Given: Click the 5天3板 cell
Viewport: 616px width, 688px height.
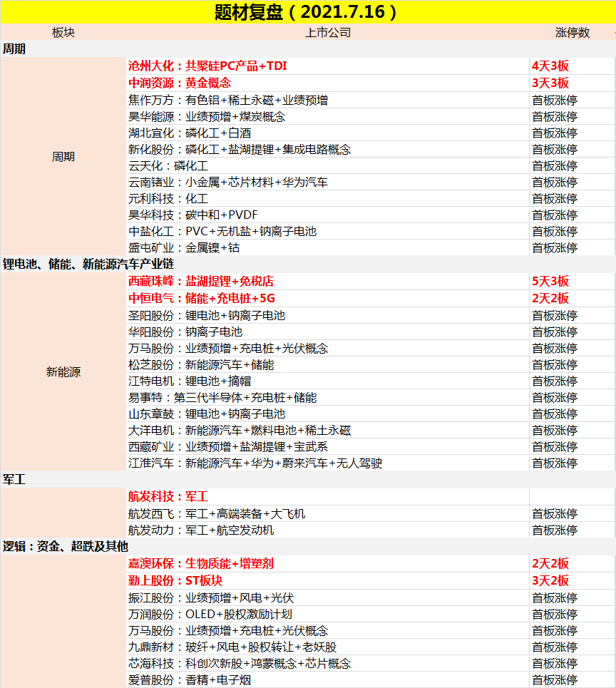Looking at the screenshot, I should click(572, 281).
